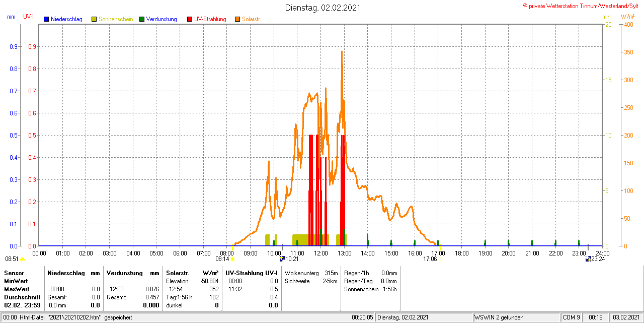This screenshot has width=644, height=323.
Task: Click the sunrise sun icon at 08:14
Action: point(232,260)
